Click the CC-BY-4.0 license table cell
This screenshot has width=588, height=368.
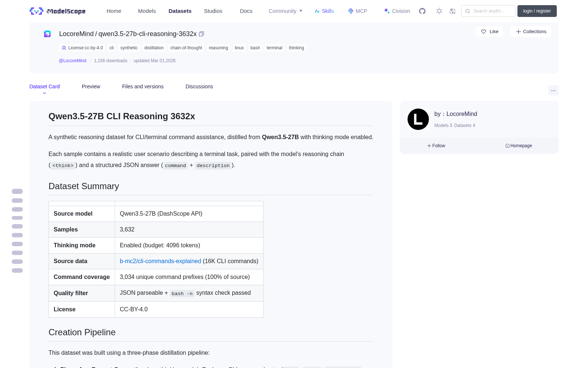[x=189, y=309]
